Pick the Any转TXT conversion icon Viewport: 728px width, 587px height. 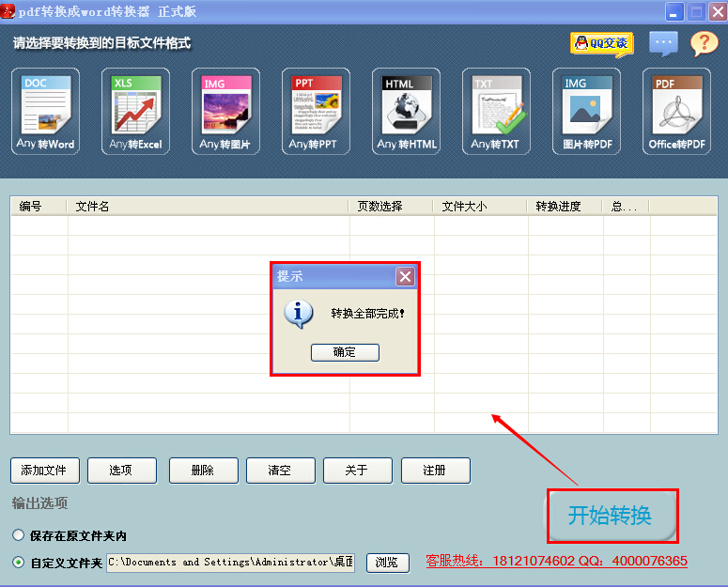pos(496,112)
